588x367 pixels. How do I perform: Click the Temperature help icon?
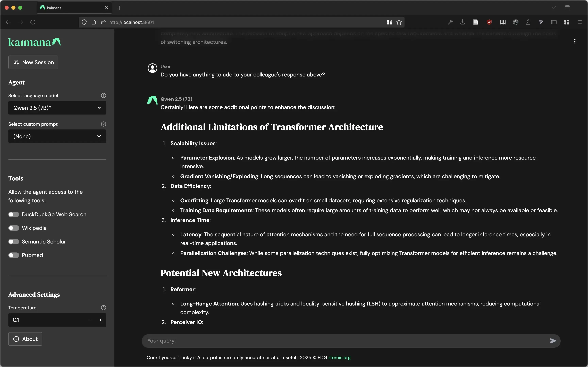coord(103,308)
